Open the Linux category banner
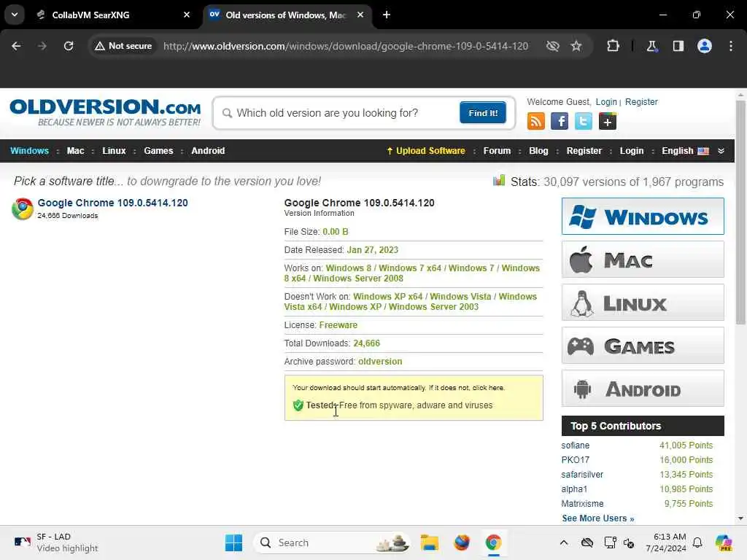This screenshot has height=560, width=747. [x=643, y=303]
